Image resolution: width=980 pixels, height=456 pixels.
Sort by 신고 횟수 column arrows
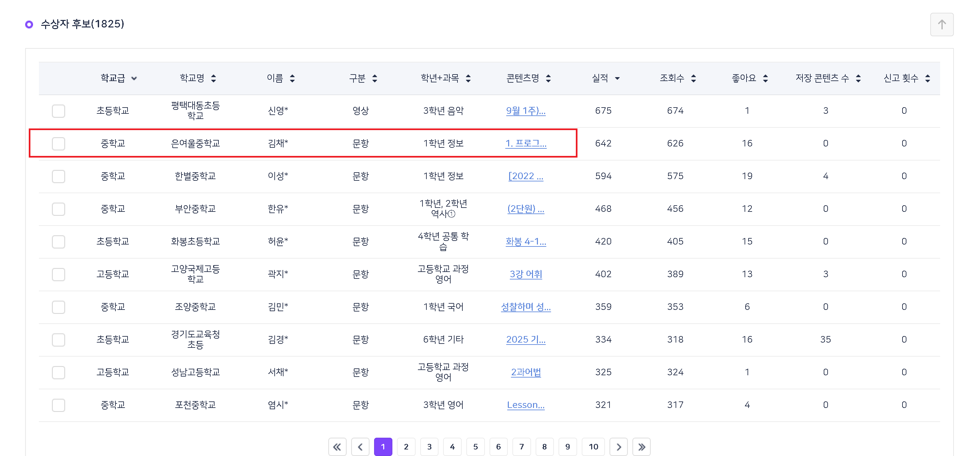927,78
